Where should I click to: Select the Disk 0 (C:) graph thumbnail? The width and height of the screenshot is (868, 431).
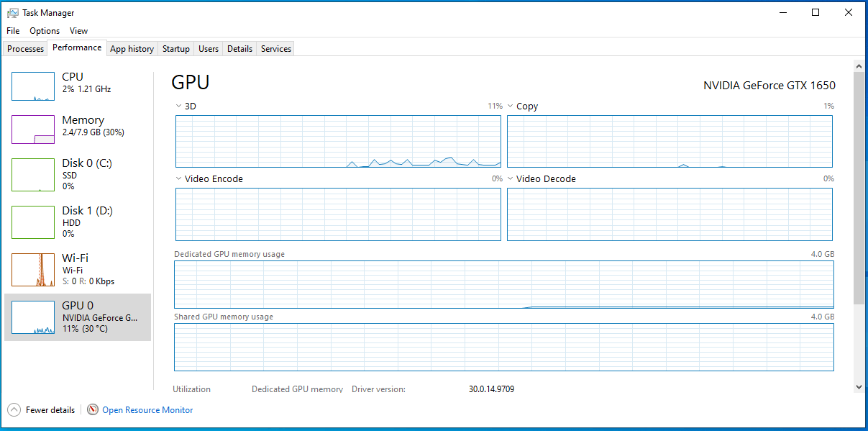[33, 175]
